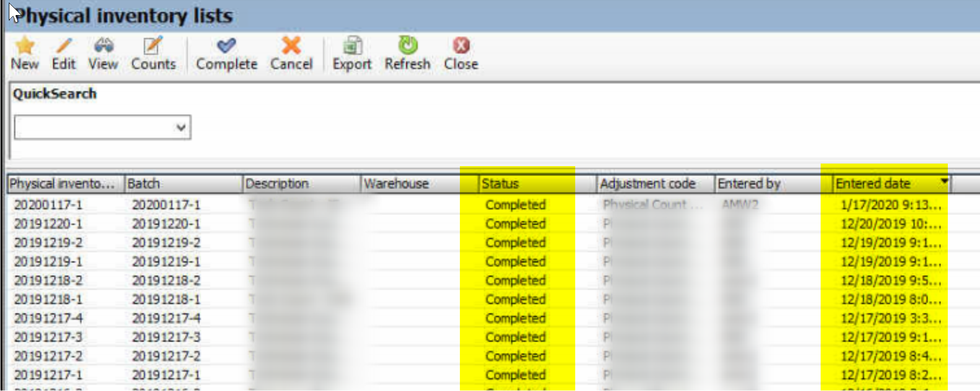The image size is (980, 391).
Task: Click the red Close icon
Action: tap(461, 46)
